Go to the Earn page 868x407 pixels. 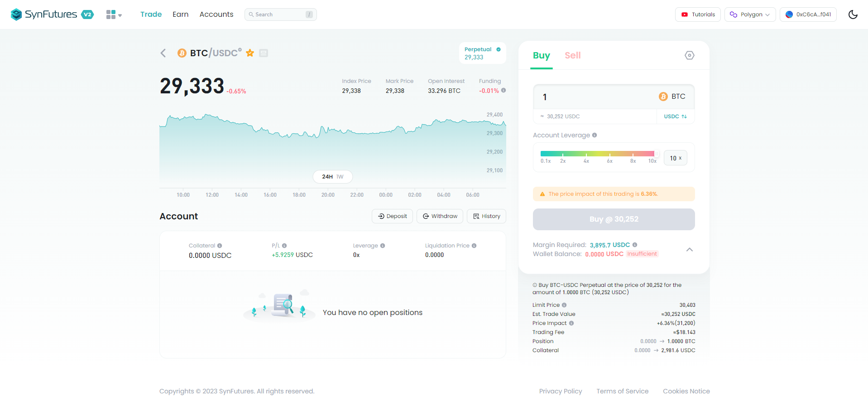pyautogui.click(x=180, y=15)
